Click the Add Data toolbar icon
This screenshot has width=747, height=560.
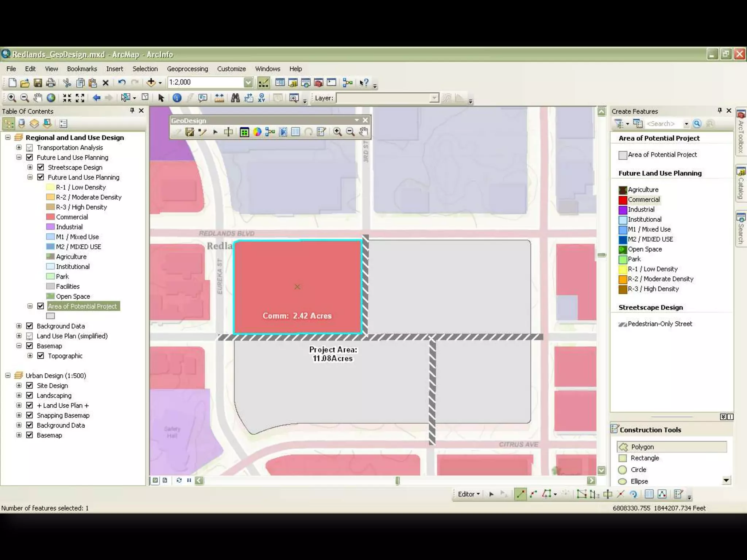151,82
